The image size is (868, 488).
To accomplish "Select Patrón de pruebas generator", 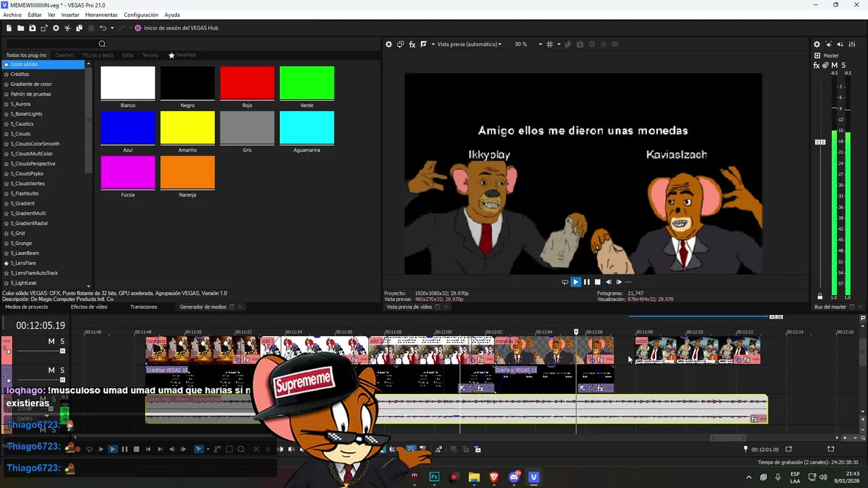I will 31,94.
